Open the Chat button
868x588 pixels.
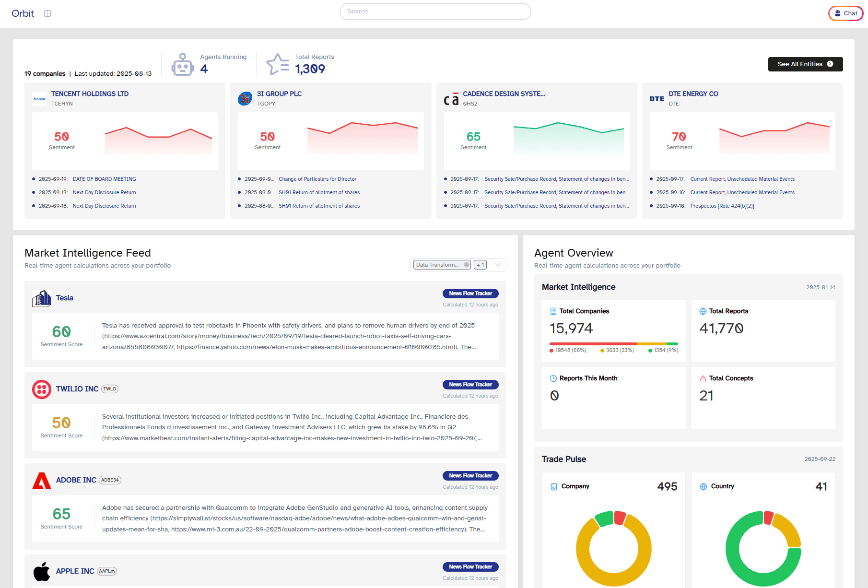click(845, 13)
